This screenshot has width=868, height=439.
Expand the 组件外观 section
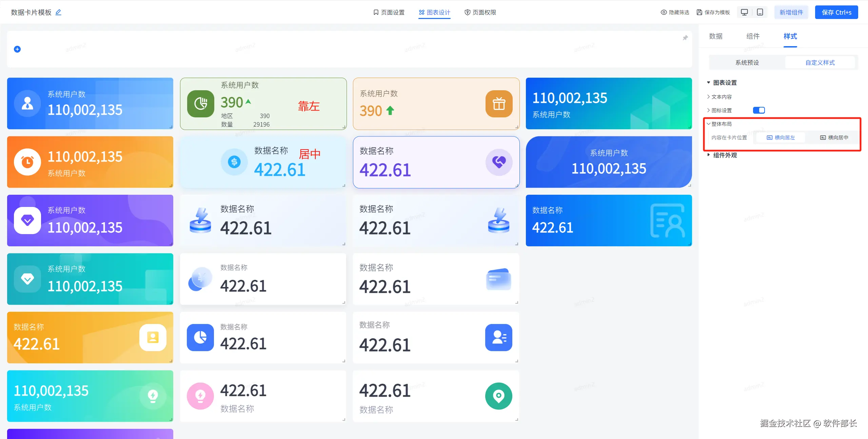[725, 155]
